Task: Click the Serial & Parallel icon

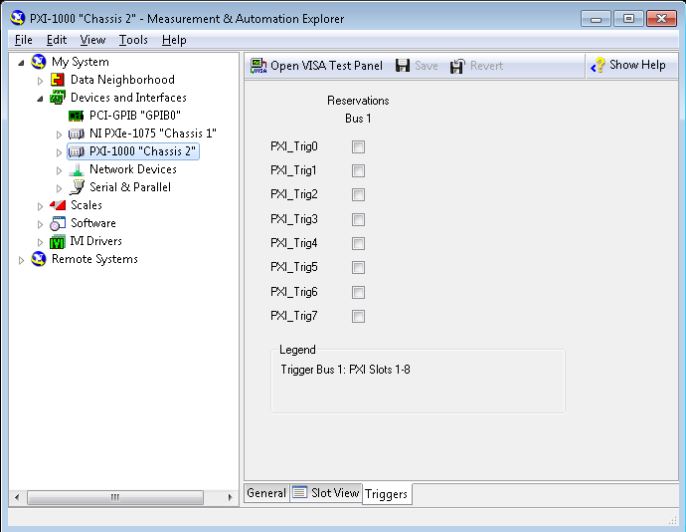Action: tap(77, 187)
